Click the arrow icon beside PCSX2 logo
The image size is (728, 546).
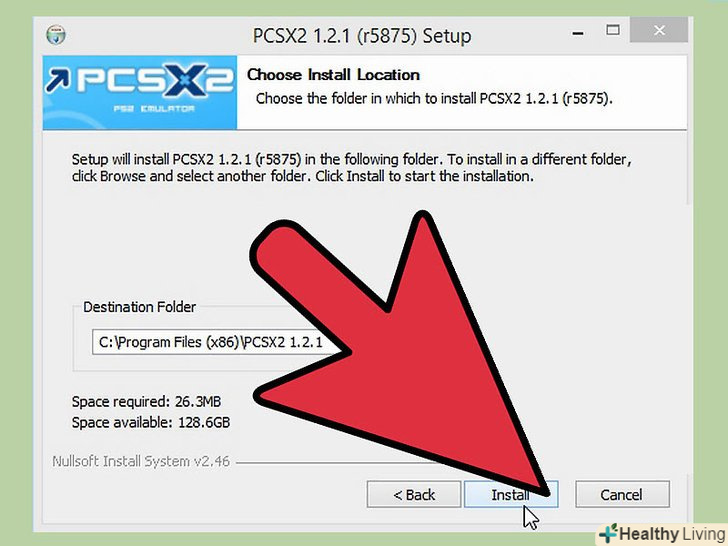pyautogui.click(x=58, y=80)
